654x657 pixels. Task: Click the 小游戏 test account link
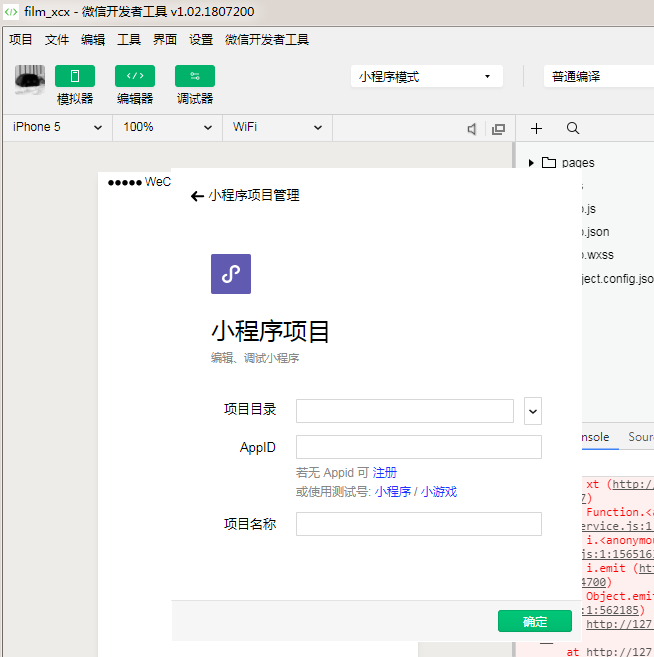(x=439, y=491)
